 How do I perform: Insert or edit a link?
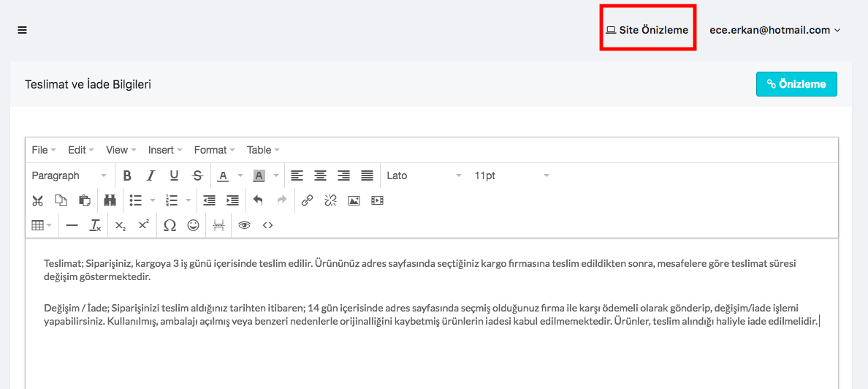pos(307,200)
